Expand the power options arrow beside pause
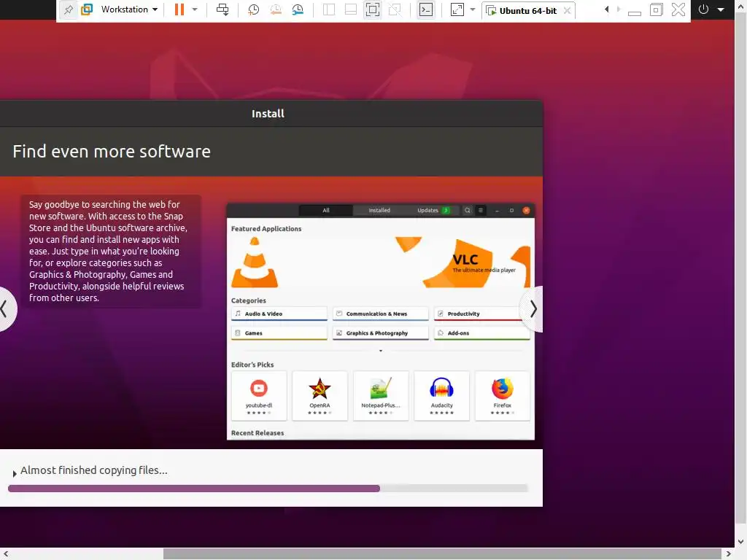Screen dimensions: 747x560 pos(194,9)
